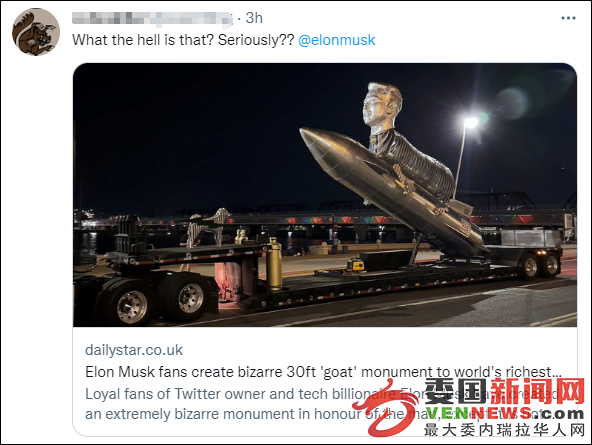Screen dimensions: 592x445
Task: Click the red swirl watermark logo
Action: [x=385, y=410]
